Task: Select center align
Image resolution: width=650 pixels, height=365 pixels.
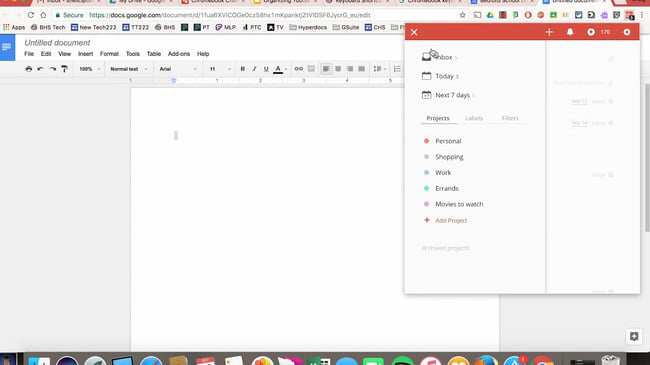Action: click(338, 69)
